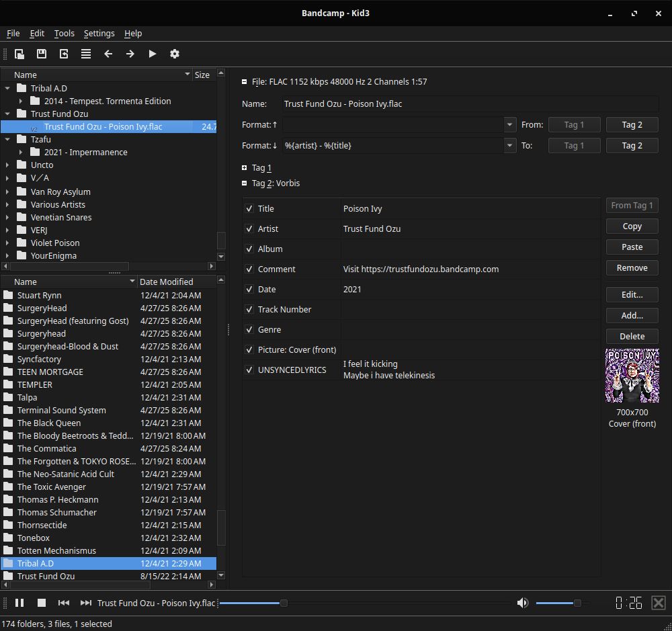Uncheck the Picture: Cover (front) field
The height and width of the screenshot is (631, 672).
(x=249, y=349)
